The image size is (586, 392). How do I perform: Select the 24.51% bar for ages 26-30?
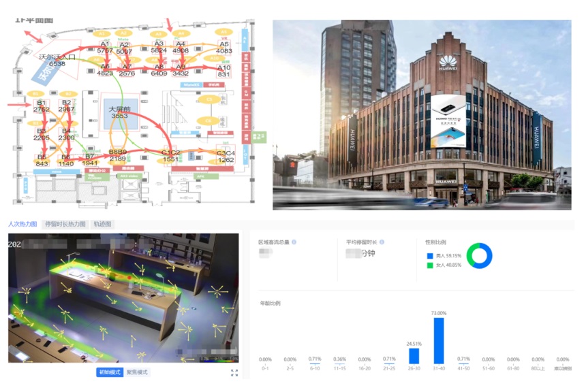(x=414, y=356)
